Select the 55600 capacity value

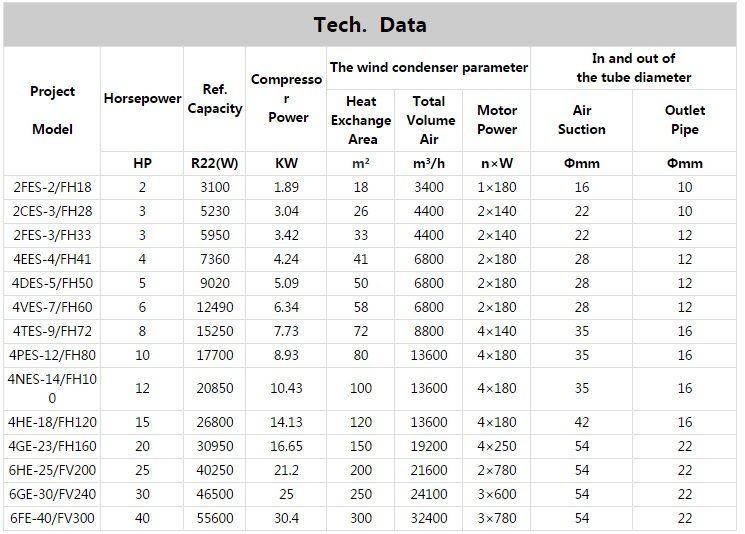tap(215, 518)
